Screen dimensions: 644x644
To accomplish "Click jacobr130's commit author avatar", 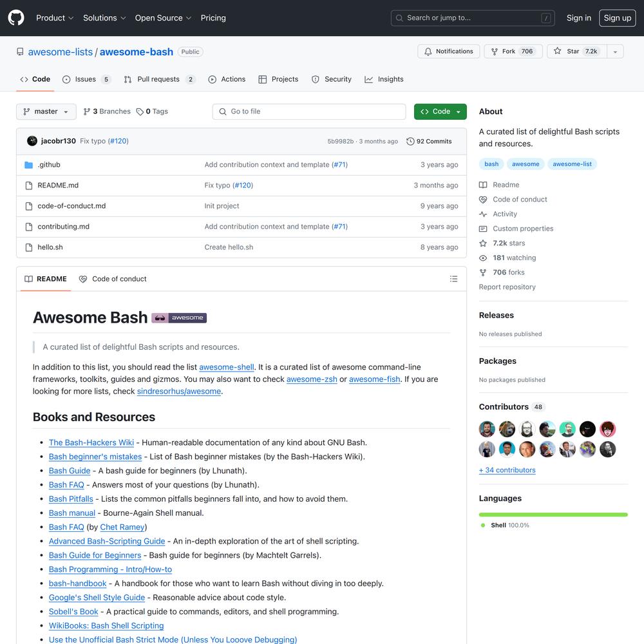I will 32,141.
